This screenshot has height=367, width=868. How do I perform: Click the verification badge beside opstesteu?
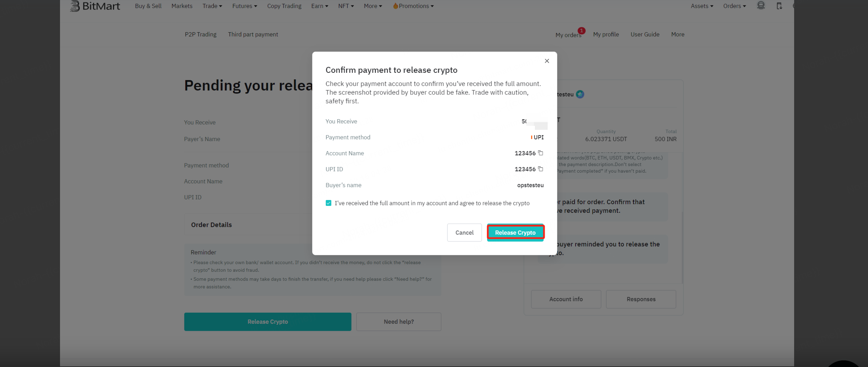pyautogui.click(x=580, y=95)
